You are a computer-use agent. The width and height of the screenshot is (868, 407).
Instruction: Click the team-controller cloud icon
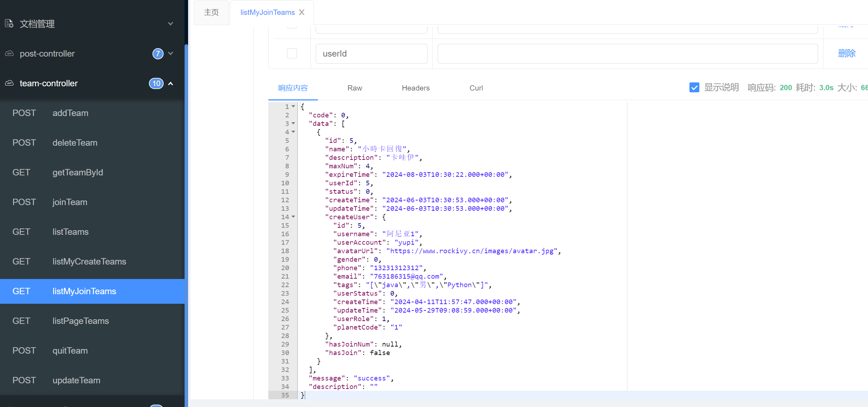[9, 83]
